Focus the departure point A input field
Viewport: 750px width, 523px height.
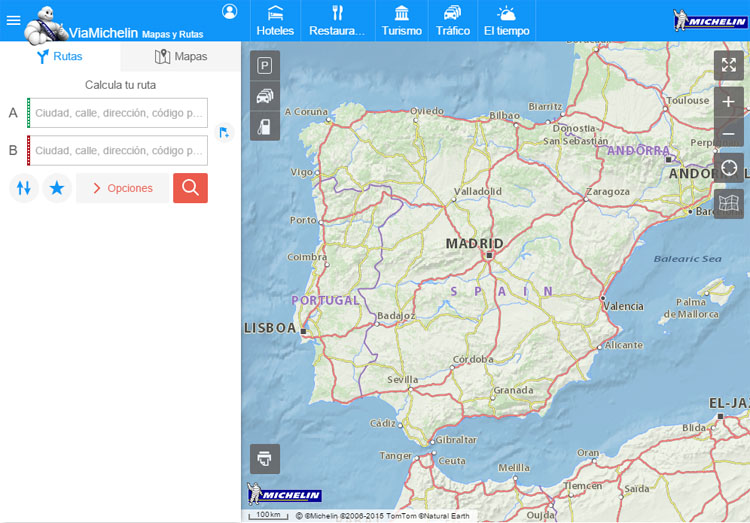point(118,113)
